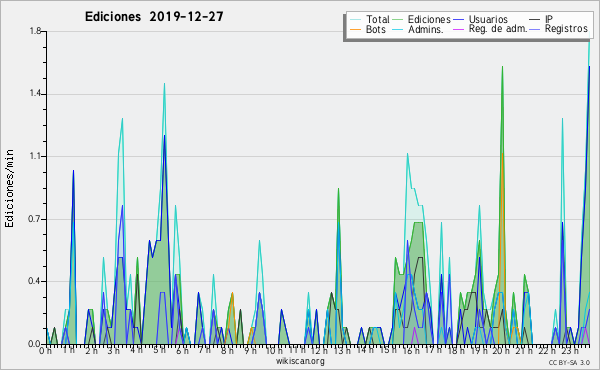600x370 pixels.
Task: Click the '19 h' x-axis label
Action: tap(478, 350)
